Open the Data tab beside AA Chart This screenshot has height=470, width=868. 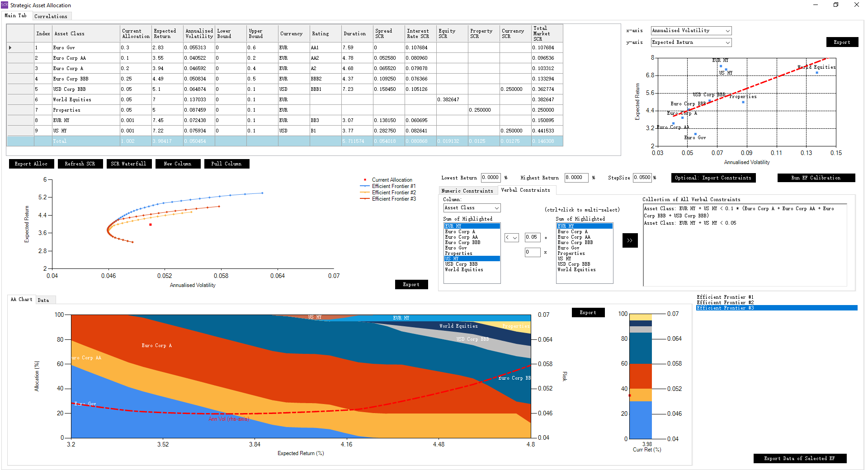(43, 300)
